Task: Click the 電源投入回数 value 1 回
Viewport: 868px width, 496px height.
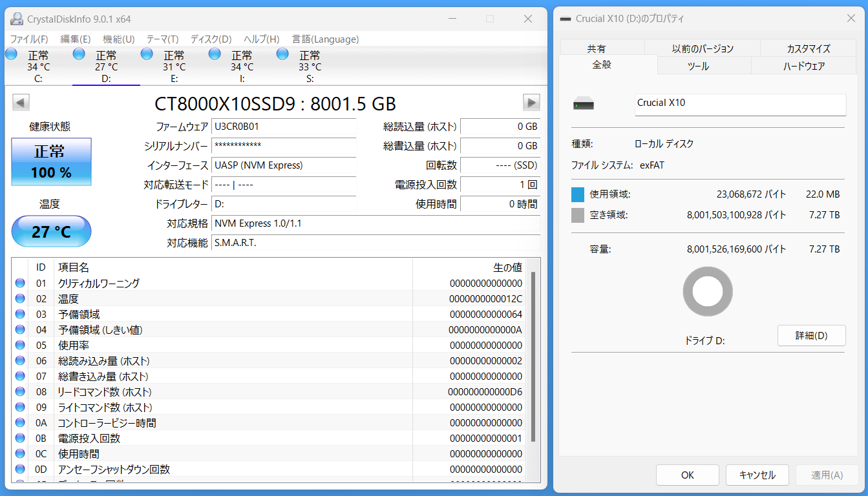Action: [500, 185]
